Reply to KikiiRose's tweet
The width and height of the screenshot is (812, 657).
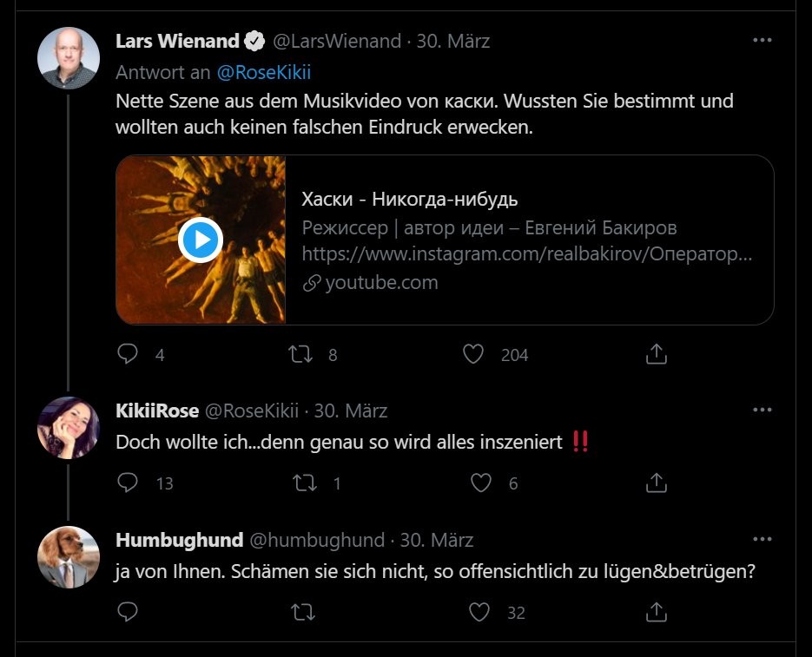128,483
